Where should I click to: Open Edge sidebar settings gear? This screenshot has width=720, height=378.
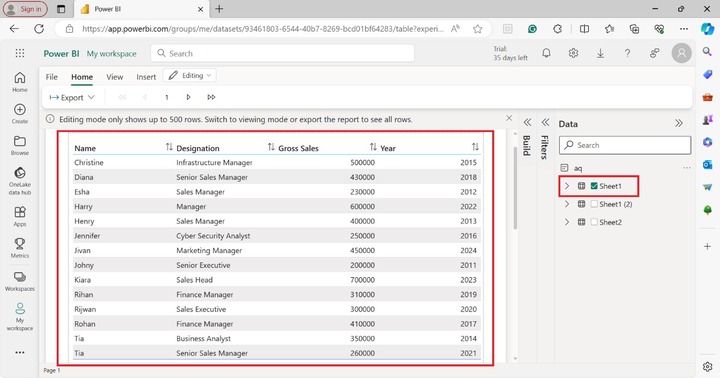pos(708,366)
